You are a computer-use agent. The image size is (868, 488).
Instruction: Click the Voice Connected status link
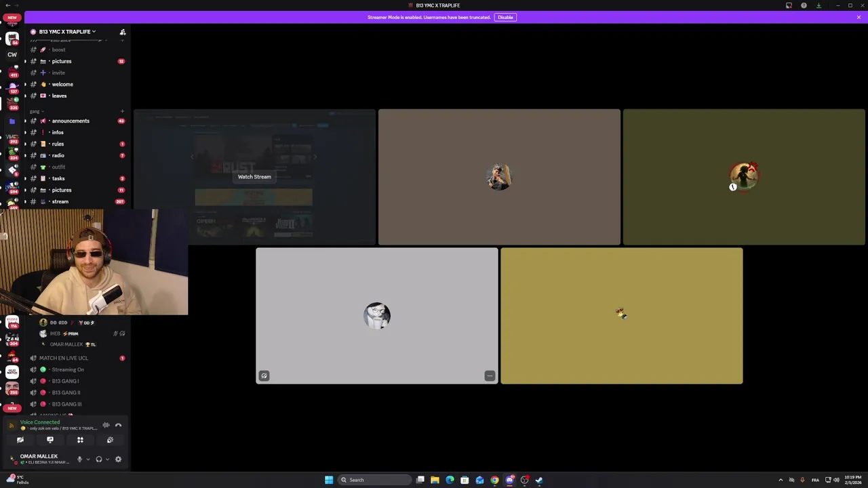[40, 422]
